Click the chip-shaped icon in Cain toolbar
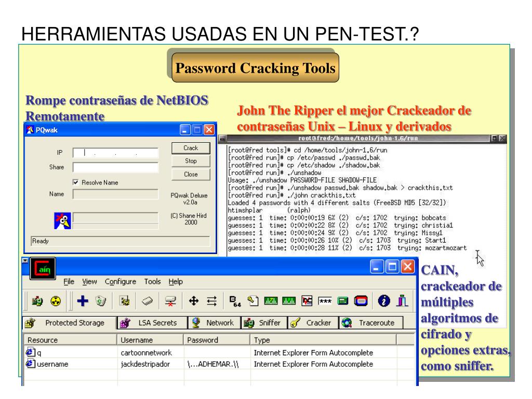532x399 pixels. tap(147, 301)
